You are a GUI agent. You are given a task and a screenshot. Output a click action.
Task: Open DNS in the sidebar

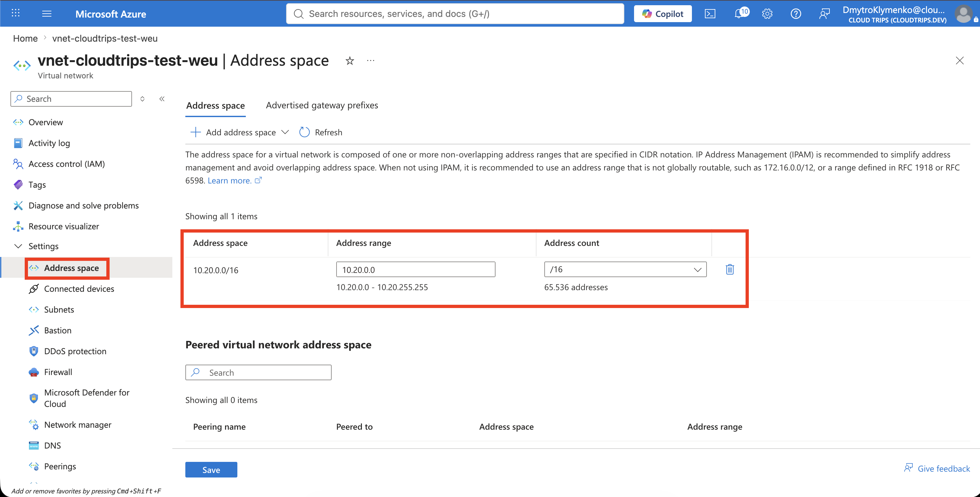pyautogui.click(x=52, y=446)
